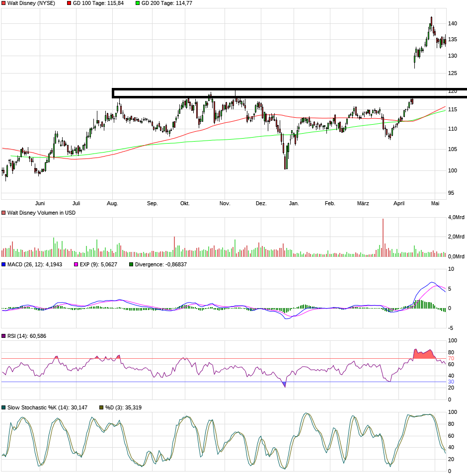Click the 'Dez.' month label on the axis

[261, 203]
